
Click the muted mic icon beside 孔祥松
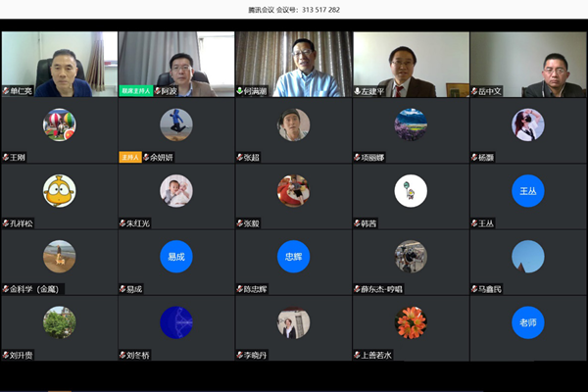tap(6, 223)
